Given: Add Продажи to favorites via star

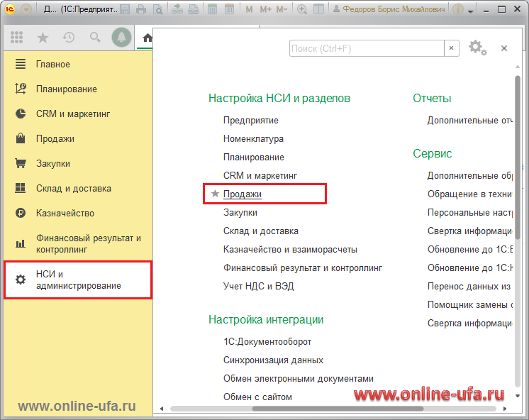Looking at the screenshot, I should coord(215,194).
